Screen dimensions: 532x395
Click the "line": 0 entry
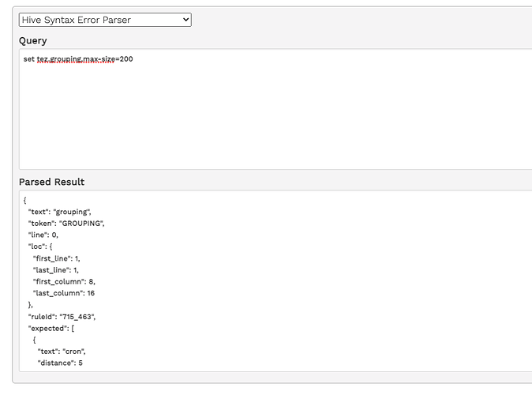pyautogui.click(x=43, y=235)
